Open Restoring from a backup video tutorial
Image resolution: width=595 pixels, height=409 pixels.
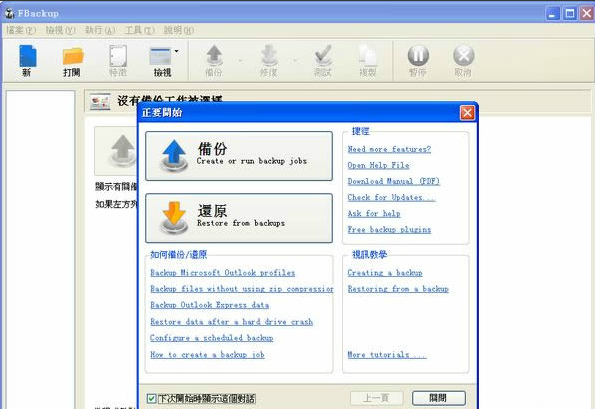[398, 289]
